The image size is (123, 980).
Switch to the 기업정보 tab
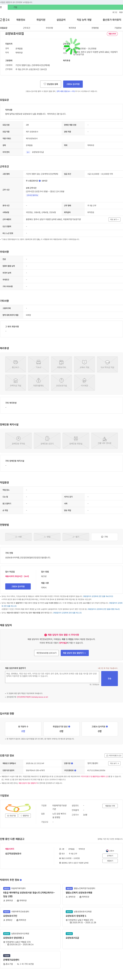pos(118,28)
